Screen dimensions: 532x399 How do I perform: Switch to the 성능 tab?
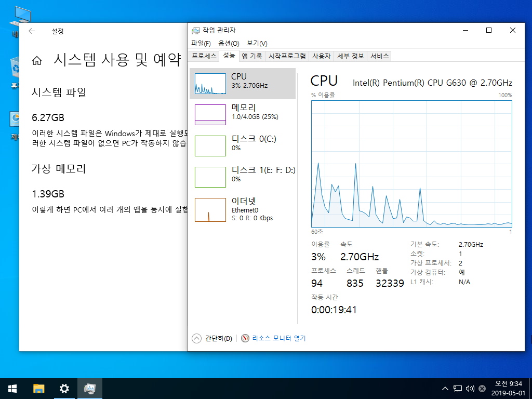pos(229,56)
